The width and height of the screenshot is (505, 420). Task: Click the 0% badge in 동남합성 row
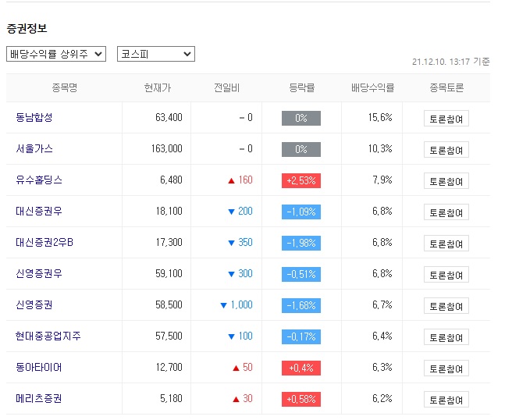pos(301,118)
